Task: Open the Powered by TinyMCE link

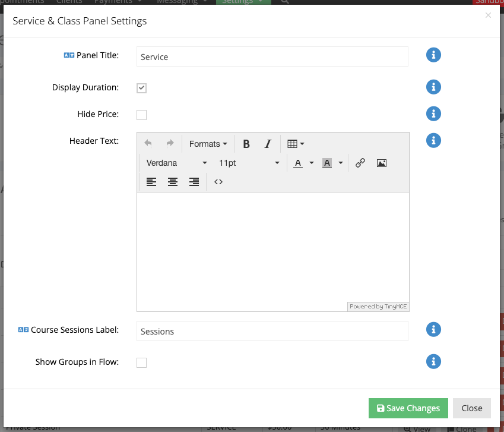Action: (x=378, y=307)
